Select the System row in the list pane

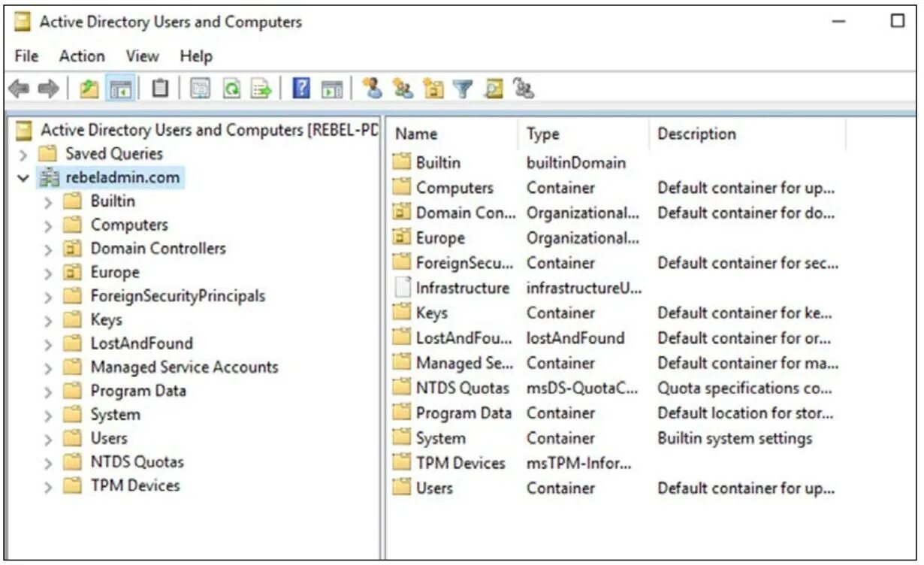click(616, 438)
